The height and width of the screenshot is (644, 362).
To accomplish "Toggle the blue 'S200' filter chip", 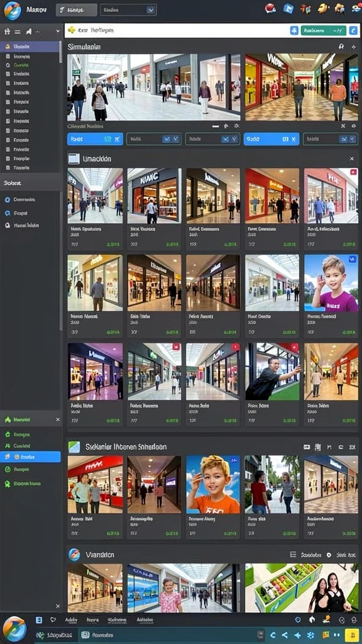I will 271,139.
